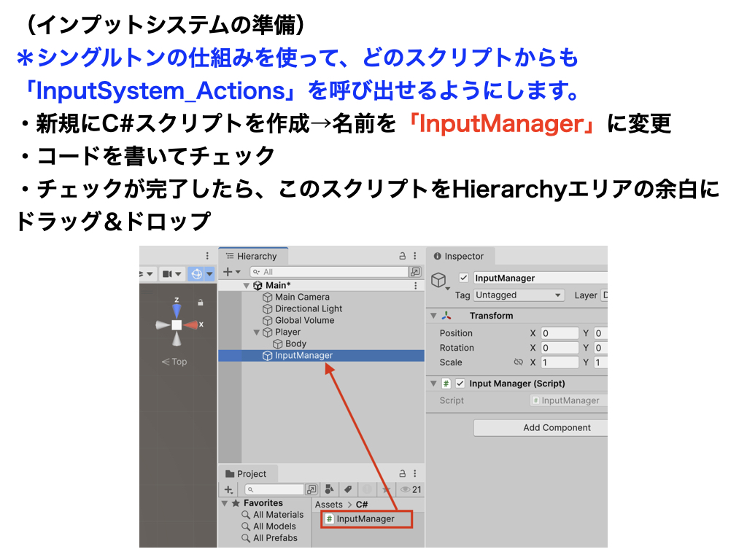The width and height of the screenshot is (747, 560).
Task: Click the Hierarchy tab
Action: pos(252,256)
